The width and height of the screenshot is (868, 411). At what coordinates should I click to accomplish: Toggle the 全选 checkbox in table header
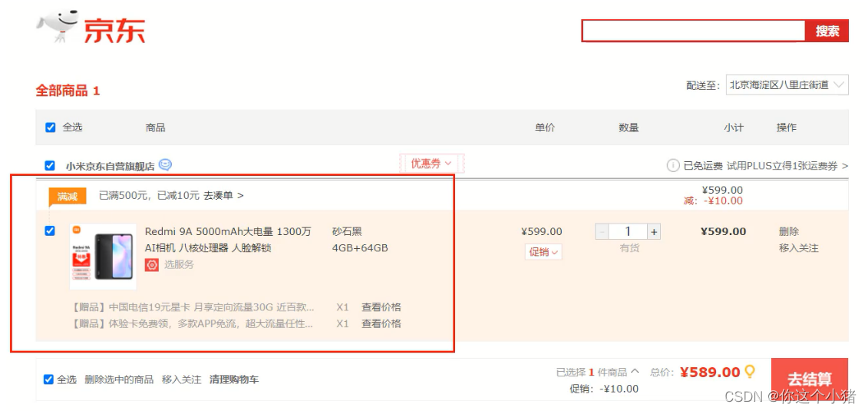coord(51,128)
